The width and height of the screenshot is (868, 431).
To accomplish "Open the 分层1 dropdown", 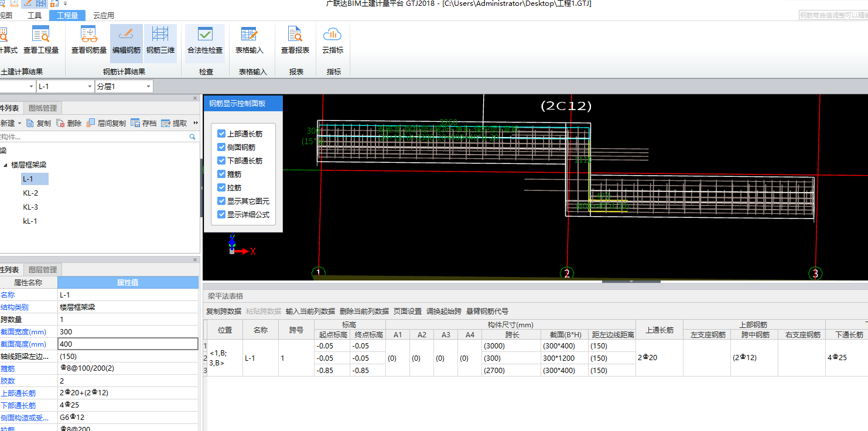I will tap(149, 87).
